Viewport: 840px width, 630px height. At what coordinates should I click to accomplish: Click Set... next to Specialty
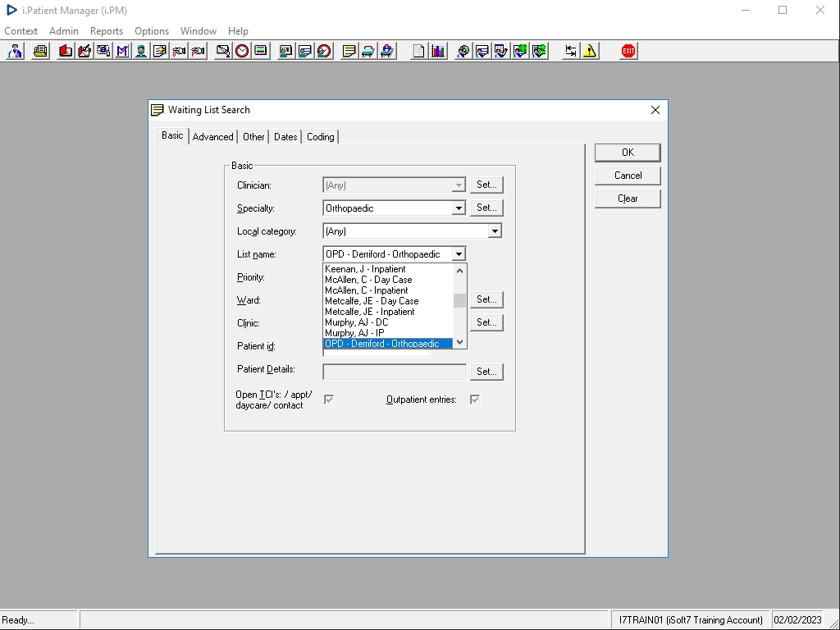[x=486, y=208]
